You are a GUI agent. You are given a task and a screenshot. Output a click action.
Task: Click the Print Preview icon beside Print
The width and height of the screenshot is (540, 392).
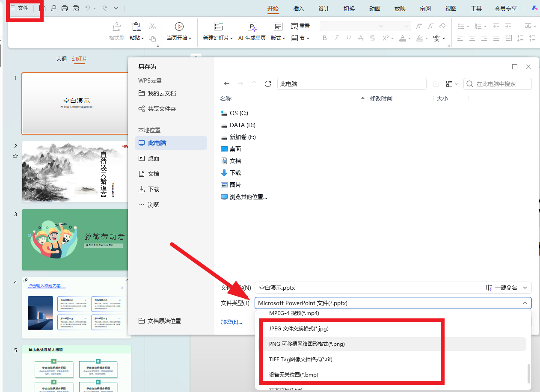(x=76, y=8)
